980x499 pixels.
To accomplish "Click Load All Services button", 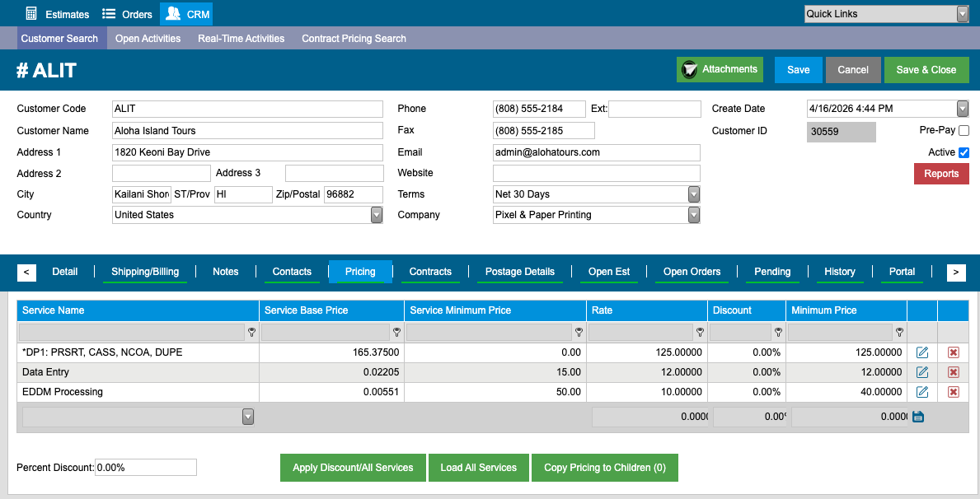I will [x=479, y=468].
